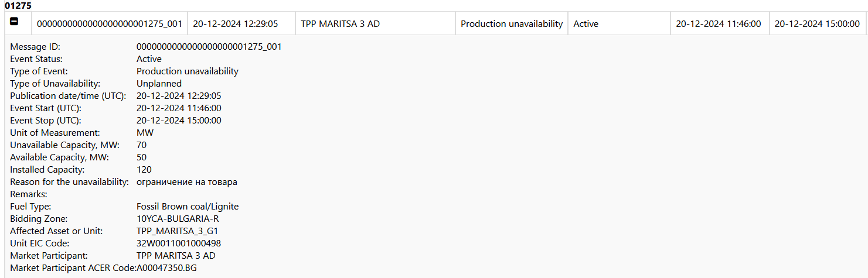Viewport: 868px width, 278px height.
Task: Click the Message ID value in details
Action: click(x=209, y=47)
